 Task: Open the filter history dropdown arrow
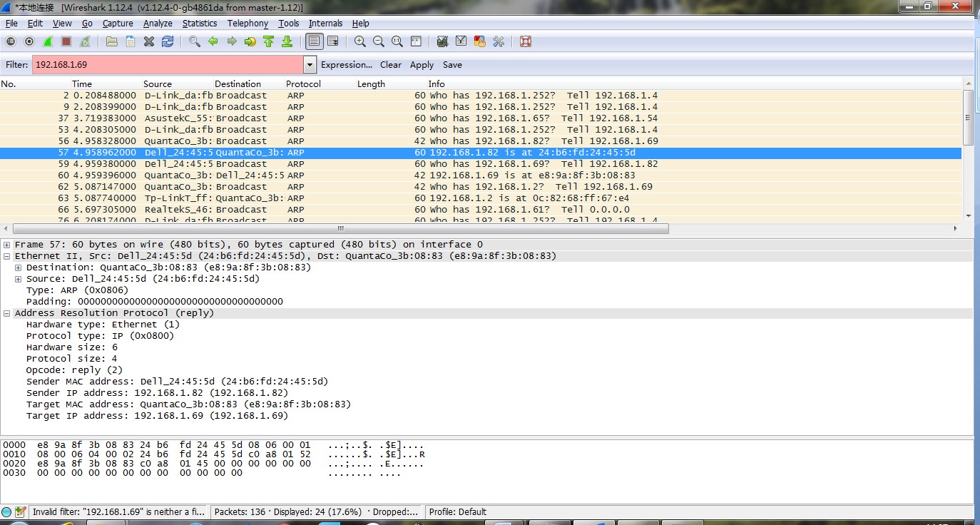click(310, 64)
